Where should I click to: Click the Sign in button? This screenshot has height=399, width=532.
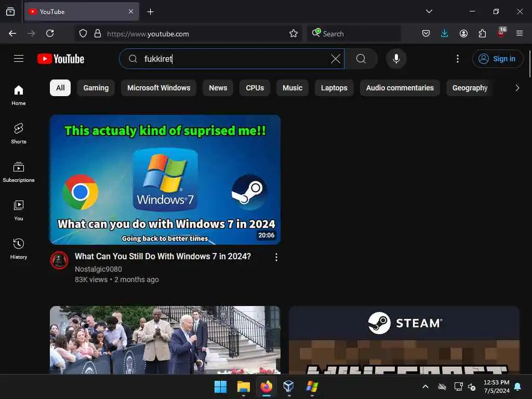click(x=497, y=59)
